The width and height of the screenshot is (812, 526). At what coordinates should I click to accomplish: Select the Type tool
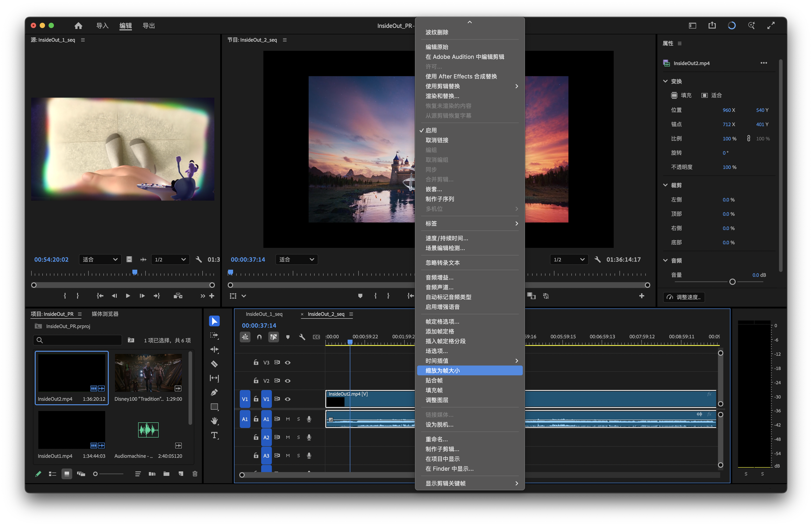[x=214, y=435]
